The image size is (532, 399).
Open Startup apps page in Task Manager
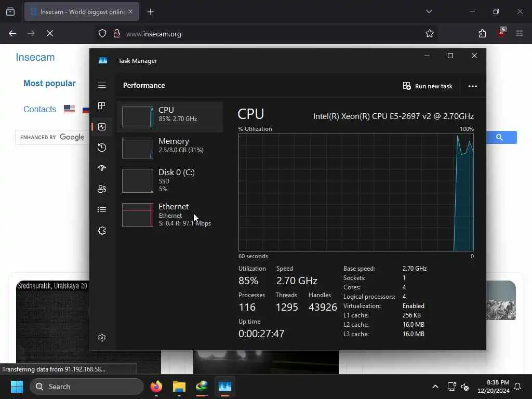(x=102, y=168)
